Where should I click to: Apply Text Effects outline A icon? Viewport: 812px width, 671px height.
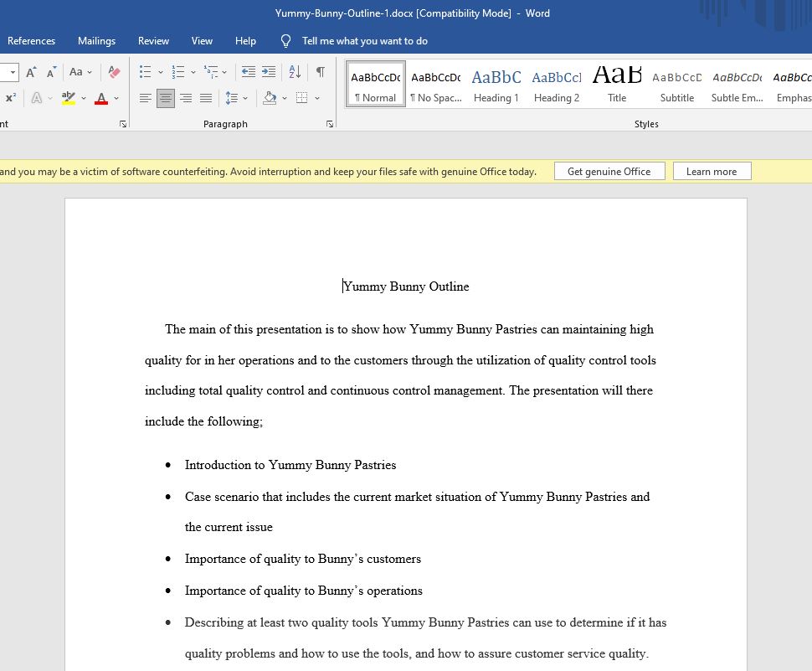(36, 97)
